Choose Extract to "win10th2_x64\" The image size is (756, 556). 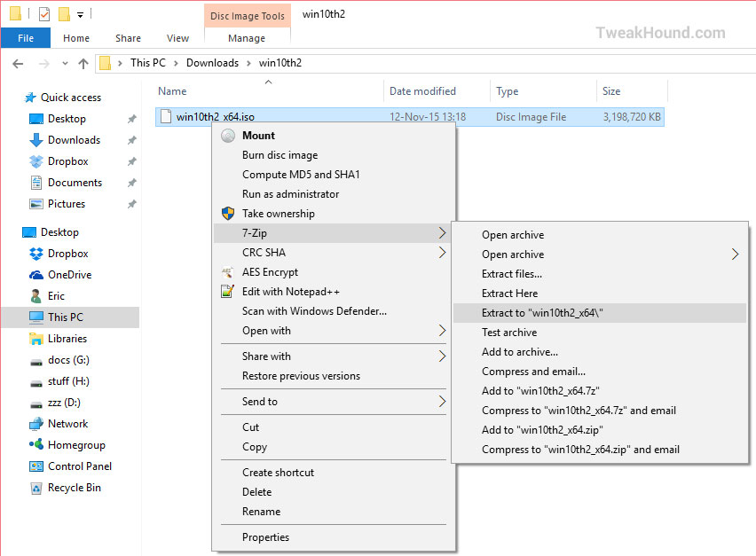600,313
